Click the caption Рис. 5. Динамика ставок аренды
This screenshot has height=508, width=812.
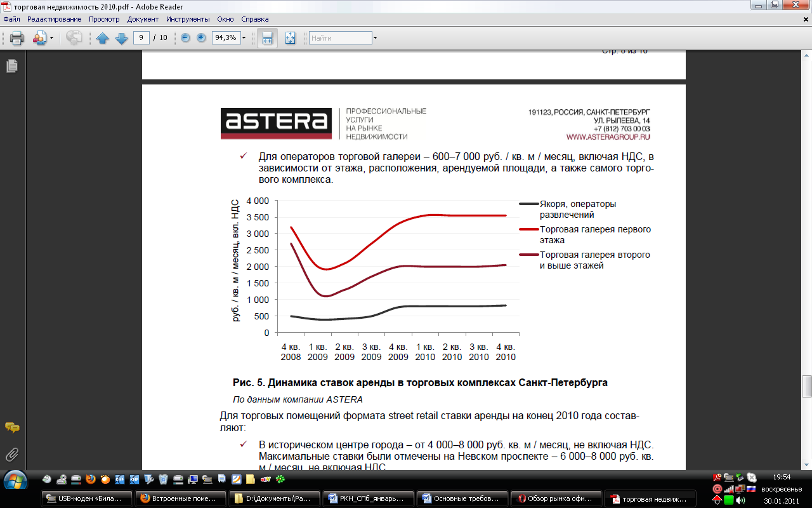pyautogui.click(x=420, y=383)
